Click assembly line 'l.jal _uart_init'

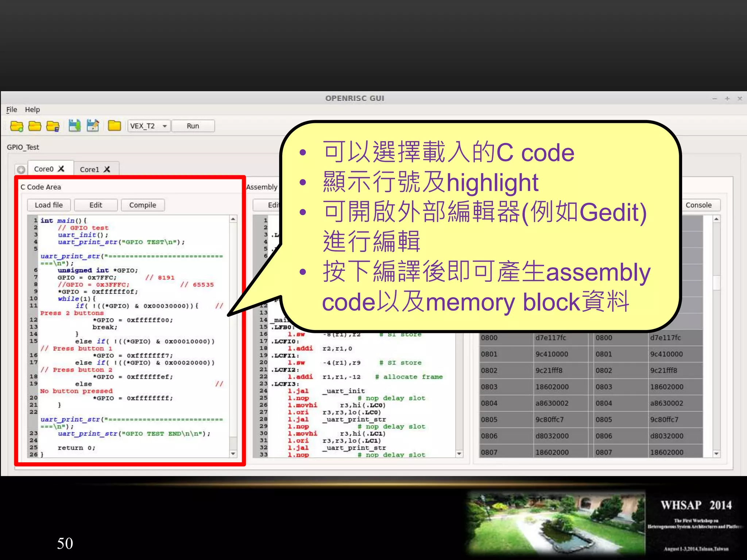pos(326,391)
